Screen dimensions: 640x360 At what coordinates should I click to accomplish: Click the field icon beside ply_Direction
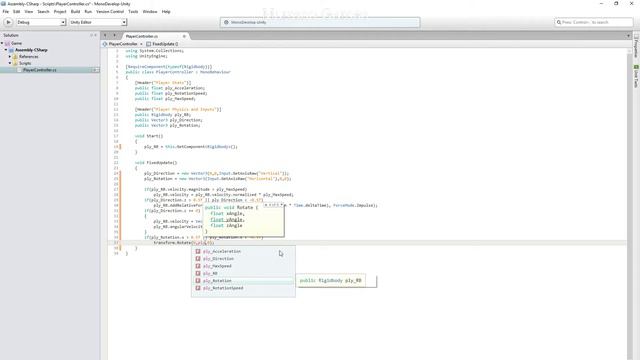coord(198,259)
